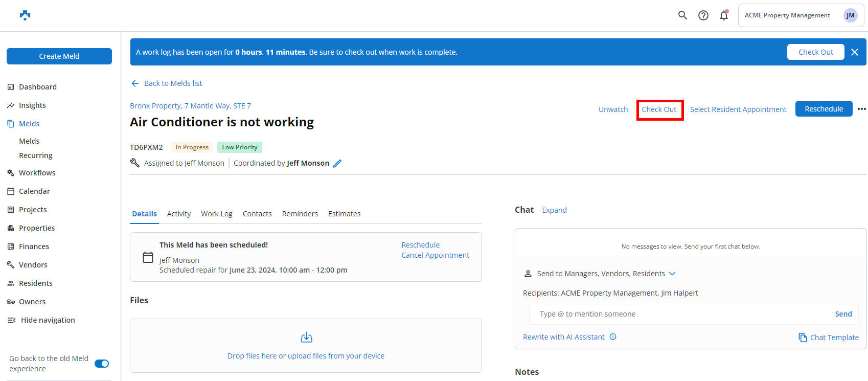Open the Estimates tab
This screenshot has height=381, width=868.
click(x=344, y=214)
